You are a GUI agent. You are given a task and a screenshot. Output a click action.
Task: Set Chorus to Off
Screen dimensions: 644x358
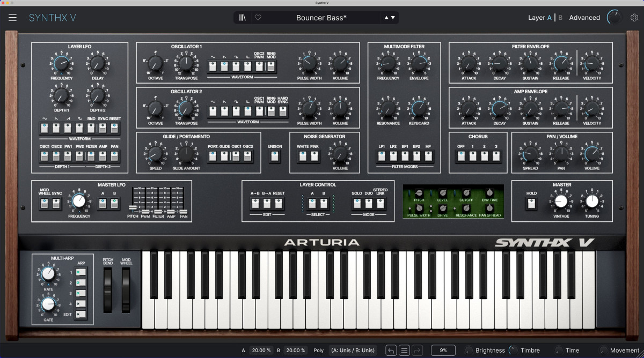click(460, 156)
